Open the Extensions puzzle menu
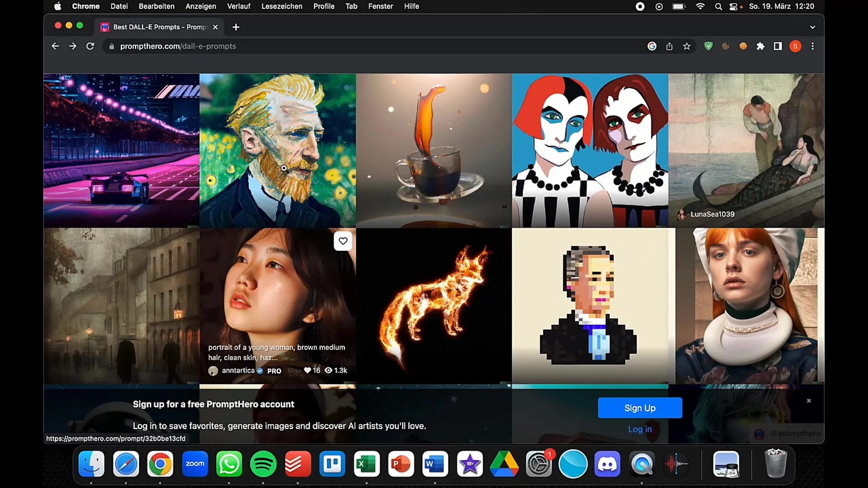Image resolution: width=868 pixels, height=488 pixels. point(760,46)
